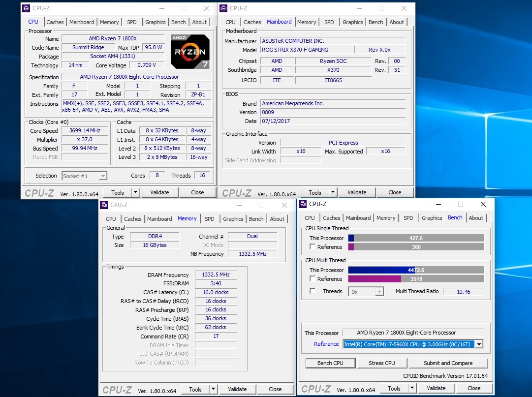Click the DRAM Frequency field 1332.5 MHz
532x397 pixels.
(216, 275)
